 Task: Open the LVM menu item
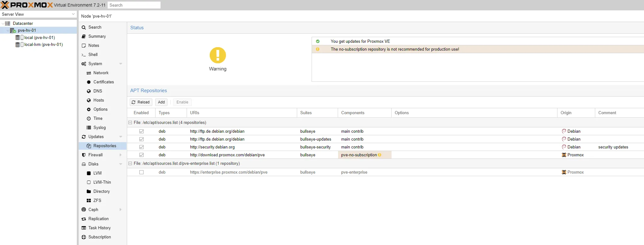click(x=103, y=173)
